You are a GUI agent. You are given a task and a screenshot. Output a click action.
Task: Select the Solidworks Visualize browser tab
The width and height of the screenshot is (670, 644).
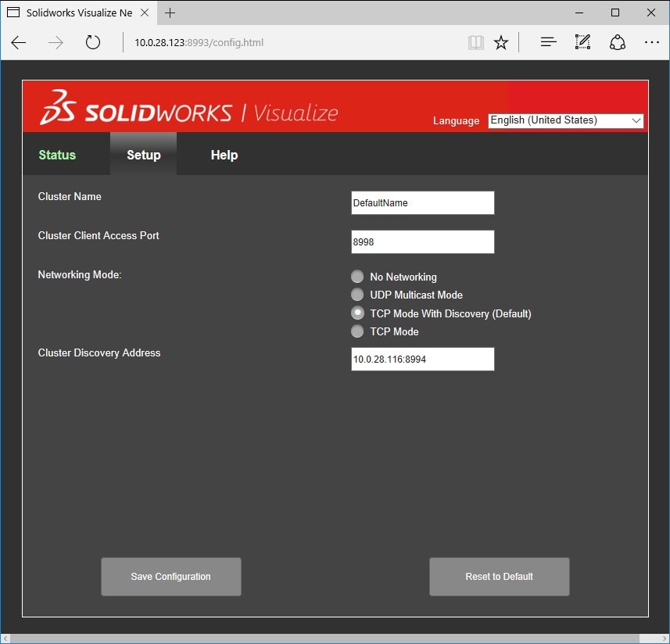79,13
